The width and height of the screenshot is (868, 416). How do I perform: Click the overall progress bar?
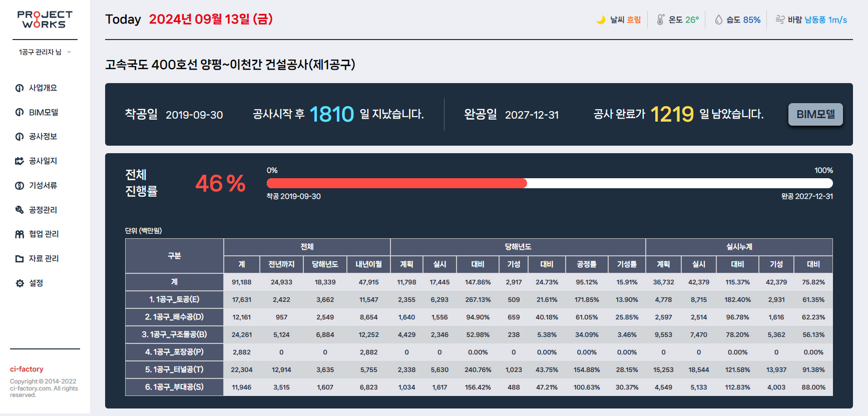(x=549, y=183)
